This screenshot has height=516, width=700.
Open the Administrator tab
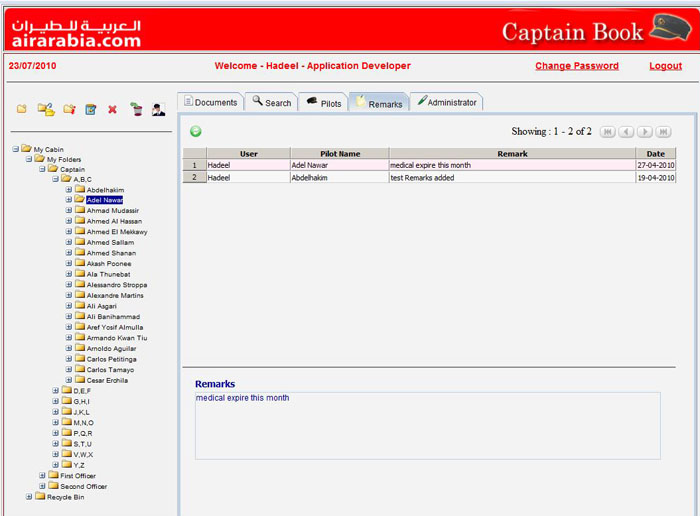click(446, 102)
